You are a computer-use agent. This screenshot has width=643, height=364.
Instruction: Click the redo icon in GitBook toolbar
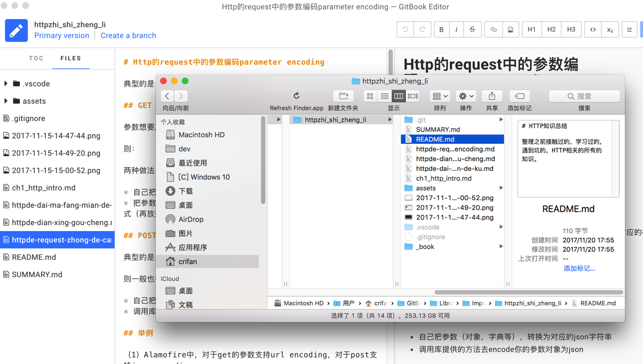[x=422, y=29]
